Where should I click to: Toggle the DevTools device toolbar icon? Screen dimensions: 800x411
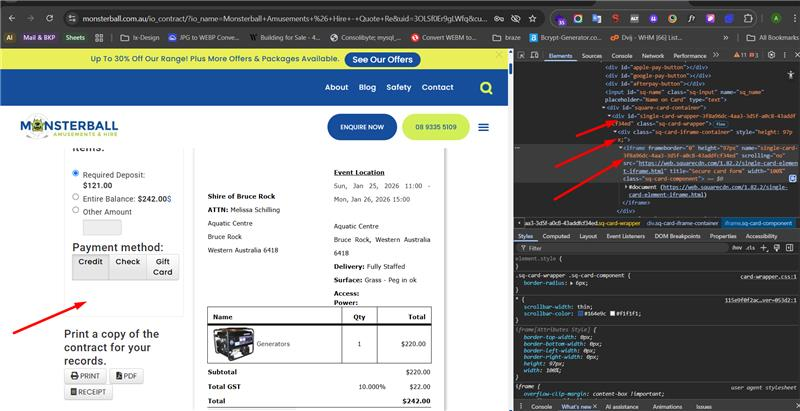point(537,55)
